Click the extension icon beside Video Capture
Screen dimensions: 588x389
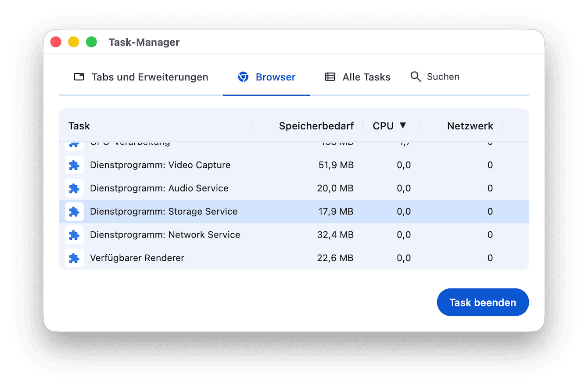point(74,165)
